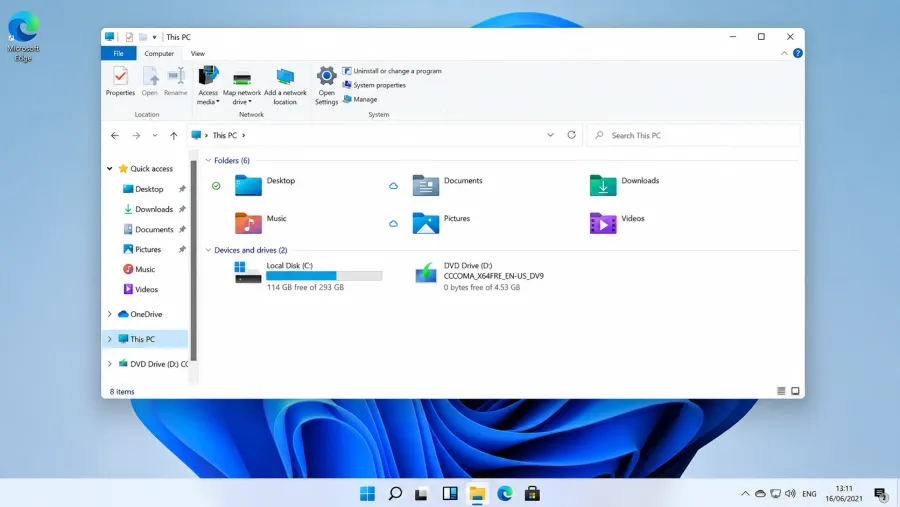Open taskbar Search
The width and height of the screenshot is (900, 507).
(395, 493)
